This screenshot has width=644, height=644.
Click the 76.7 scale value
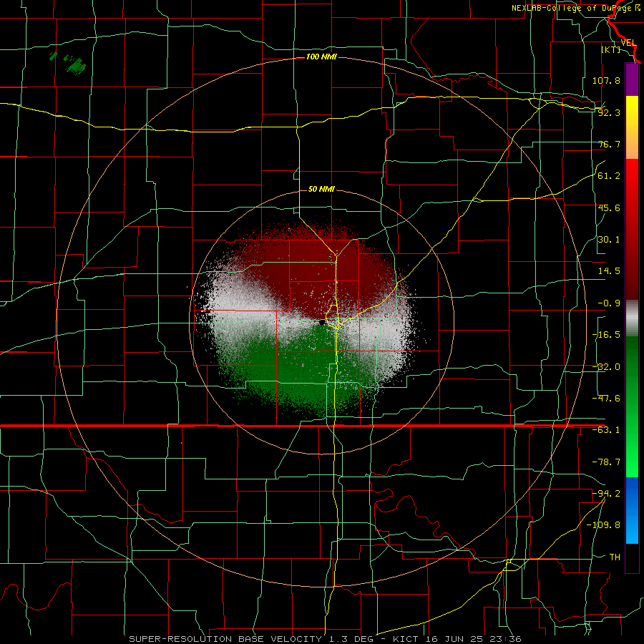(609, 144)
